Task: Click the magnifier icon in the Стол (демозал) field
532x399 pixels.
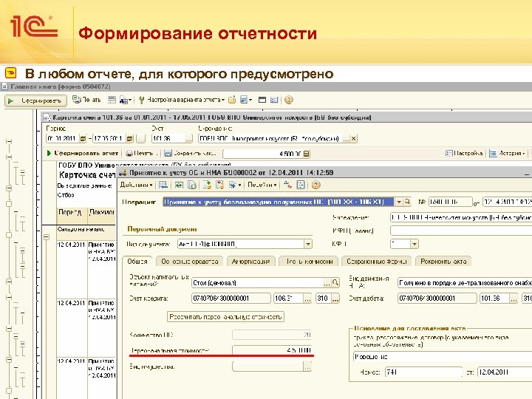Action: click(335, 282)
